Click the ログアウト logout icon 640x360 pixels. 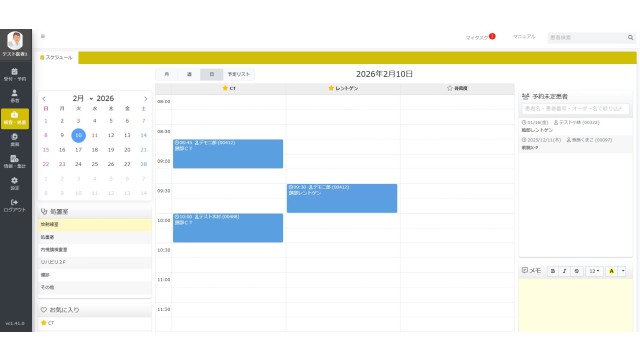click(15, 205)
